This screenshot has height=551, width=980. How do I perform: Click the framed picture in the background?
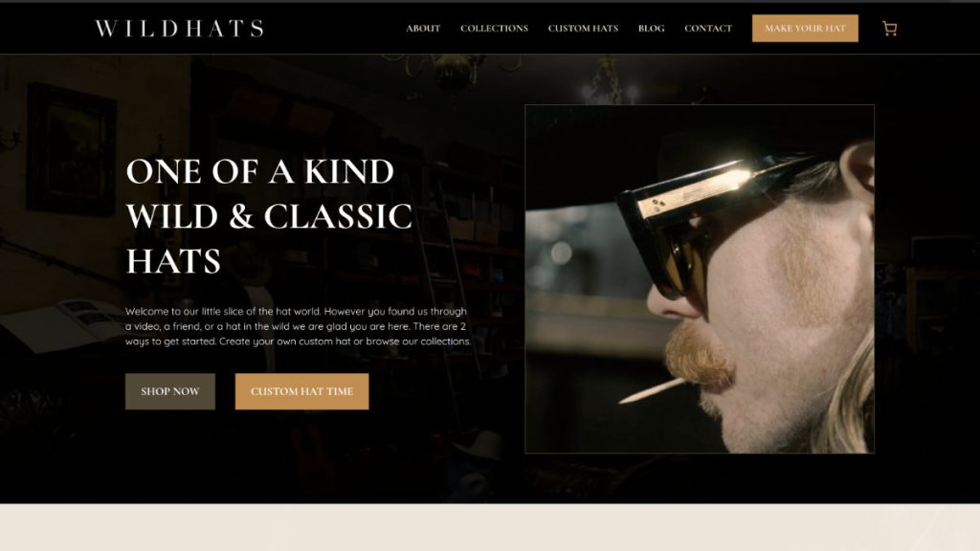click(71, 150)
